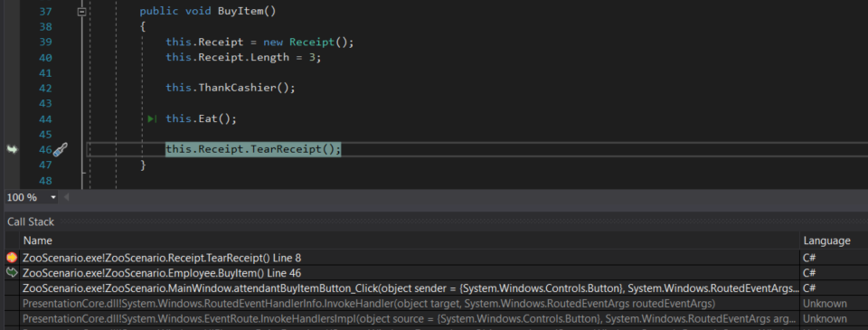
Task: Click the Receipt type name in new Receipt()
Action: (312, 42)
